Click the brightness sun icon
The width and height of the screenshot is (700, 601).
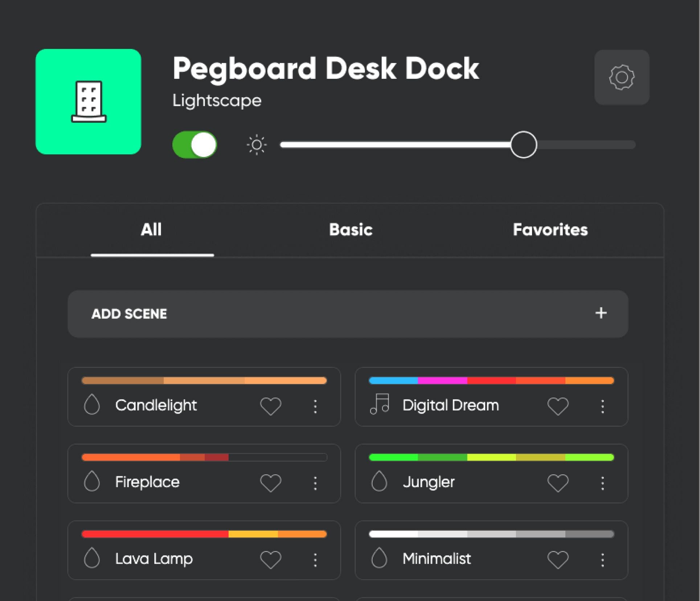[257, 145]
